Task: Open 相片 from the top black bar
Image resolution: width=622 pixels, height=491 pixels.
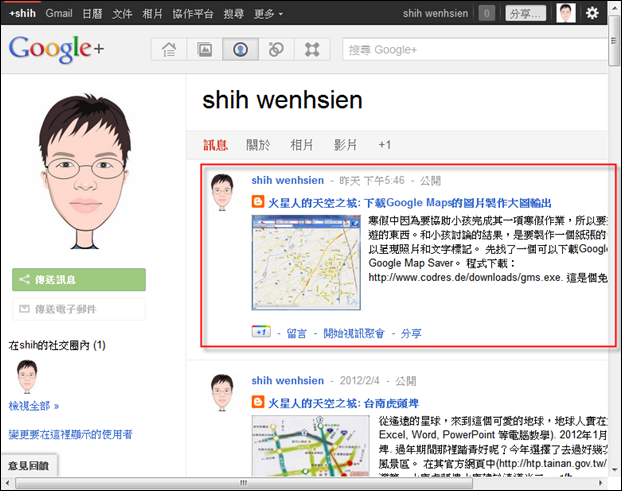Action: [x=152, y=14]
